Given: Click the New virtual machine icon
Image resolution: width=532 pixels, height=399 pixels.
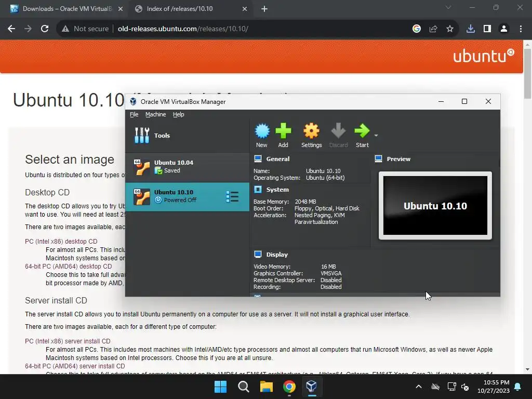Looking at the screenshot, I should point(262,131).
